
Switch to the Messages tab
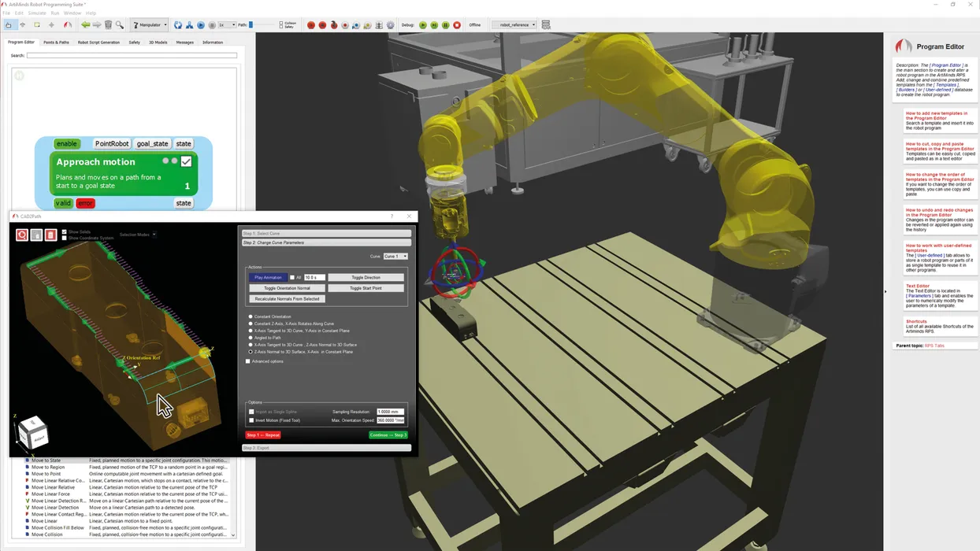coord(184,43)
